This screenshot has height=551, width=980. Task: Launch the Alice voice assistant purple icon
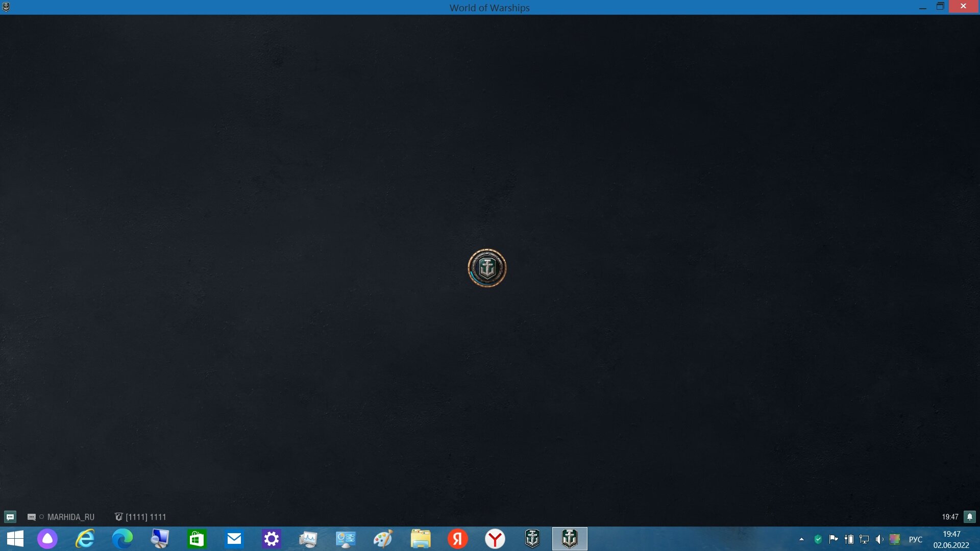click(47, 539)
